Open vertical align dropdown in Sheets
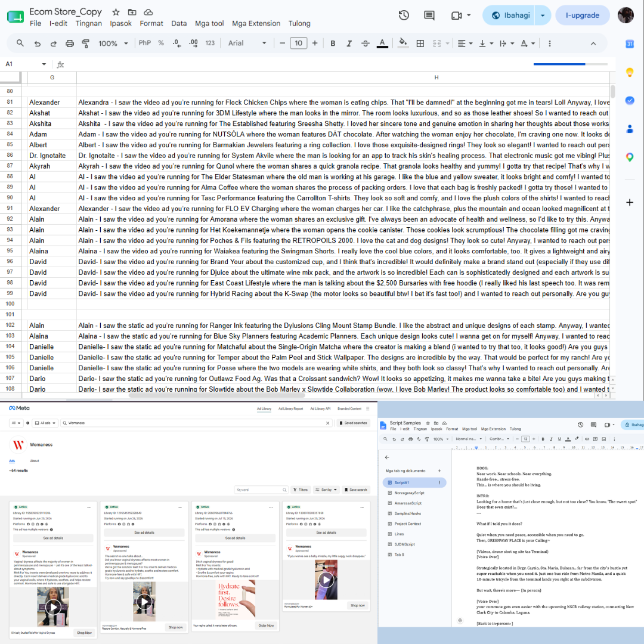This screenshot has height=644, width=644. 486,43
